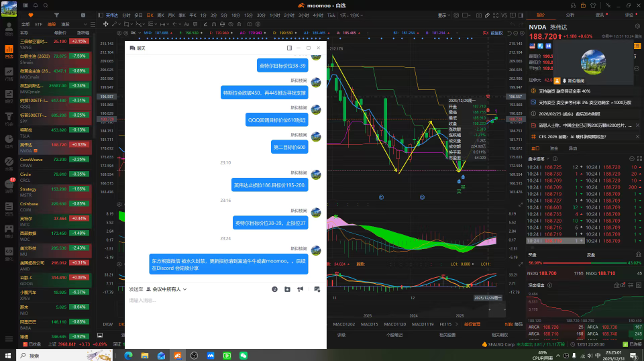The height and width of the screenshot is (361, 644).
Task: Click the pop-out layout icon in chat header
Action: (290, 48)
